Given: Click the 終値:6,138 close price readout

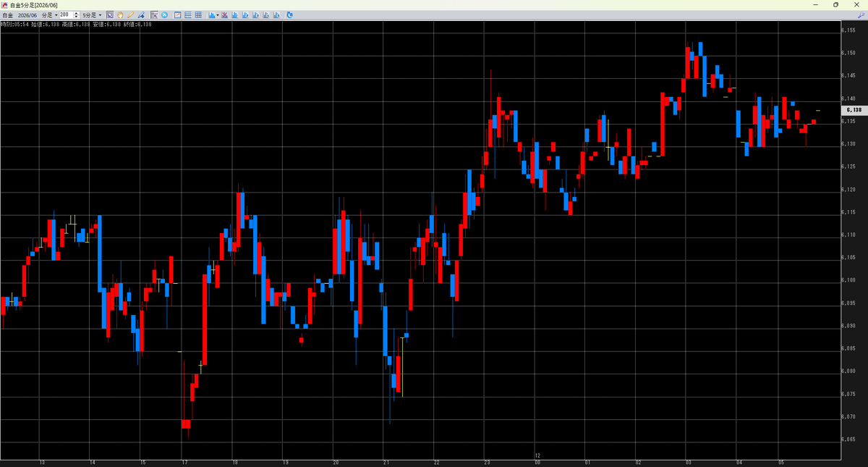Looking at the screenshot, I should point(137,25).
